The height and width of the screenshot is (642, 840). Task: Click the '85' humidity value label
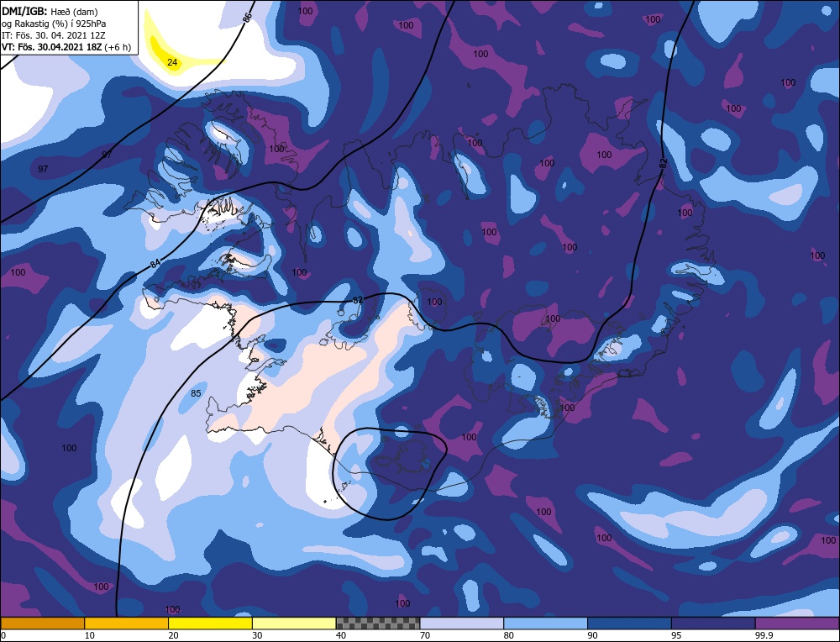coord(196,393)
